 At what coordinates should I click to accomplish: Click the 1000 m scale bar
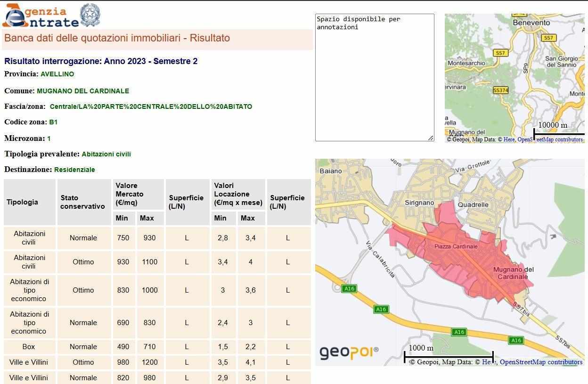[448, 356]
